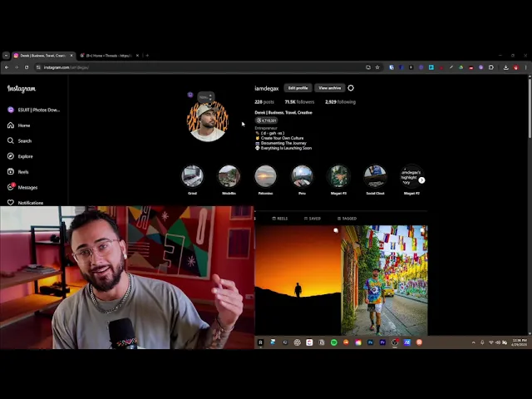This screenshot has width=532, height=399.
Task: Close the Threads browser tab
Action: (x=137, y=56)
